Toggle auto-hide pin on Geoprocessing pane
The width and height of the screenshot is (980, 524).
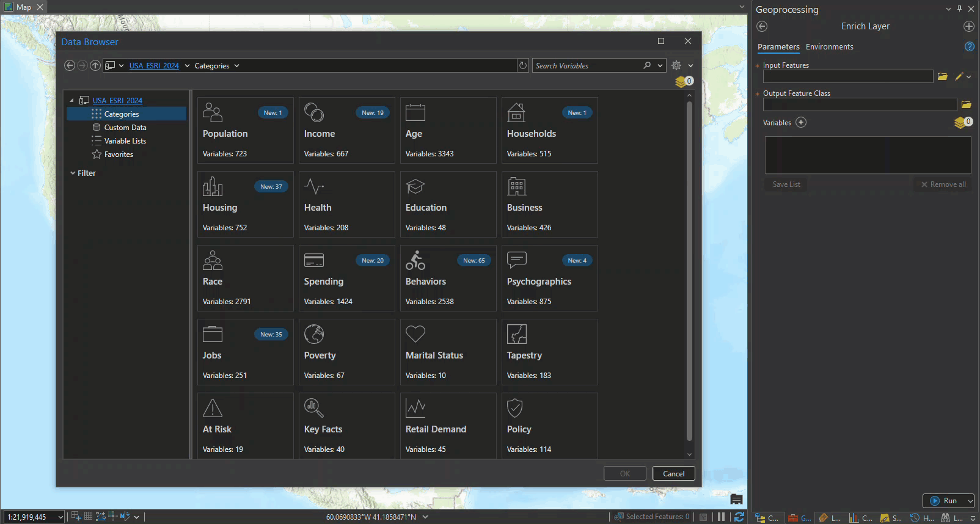coord(960,9)
